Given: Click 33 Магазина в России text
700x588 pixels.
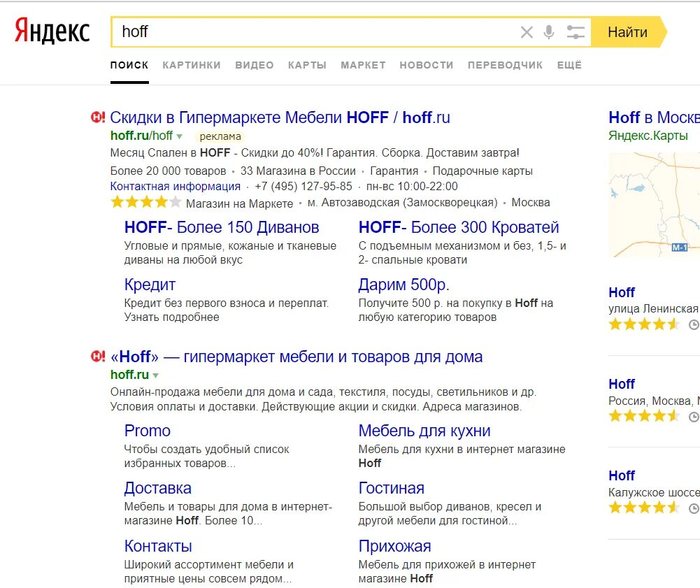Looking at the screenshot, I should 298,171.
